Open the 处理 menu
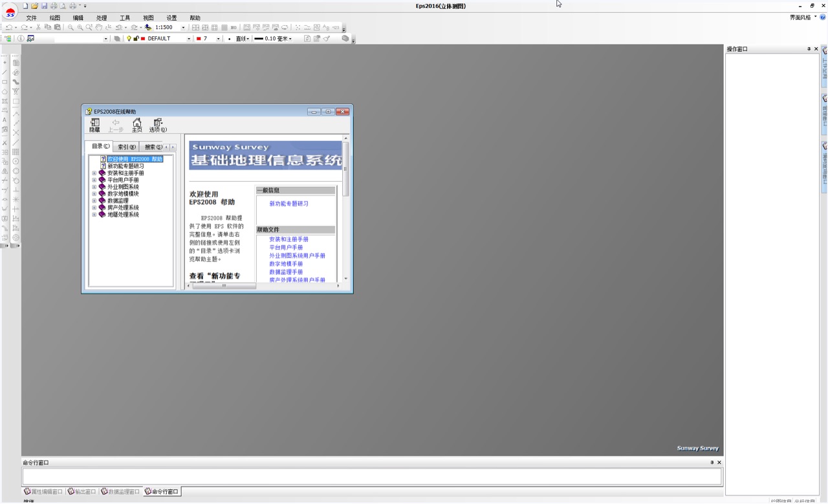Viewport: 828px width, 504px height. coord(102,18)
